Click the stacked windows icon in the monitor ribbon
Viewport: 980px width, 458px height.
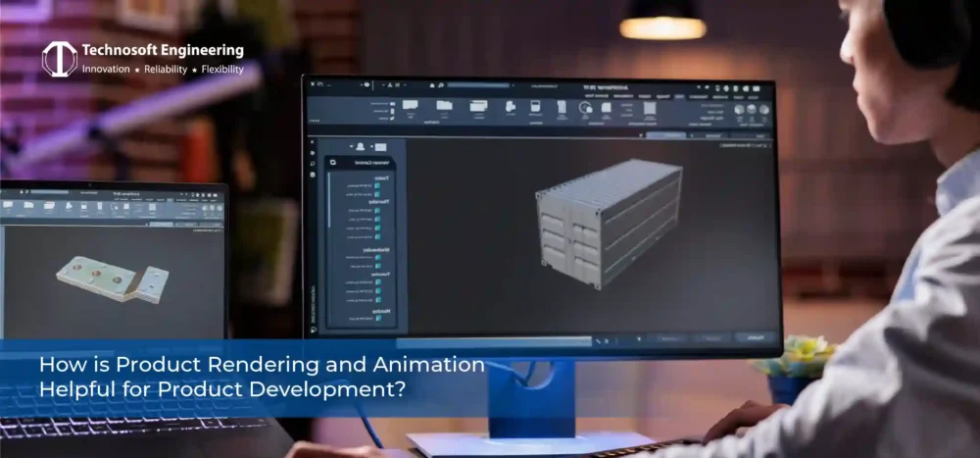coord(478,106)
